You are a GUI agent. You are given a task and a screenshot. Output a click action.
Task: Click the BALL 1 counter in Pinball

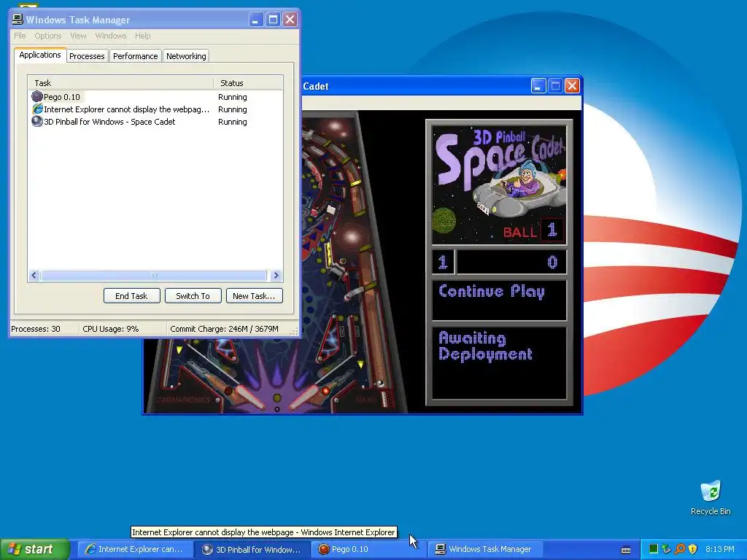pyautogui.click(x=533, y=231)
